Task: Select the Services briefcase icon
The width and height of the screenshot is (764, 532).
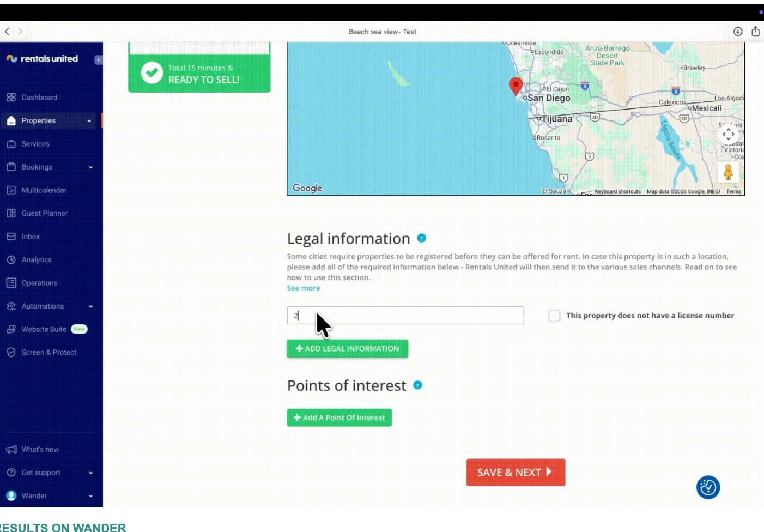Action: tap(11, 144)
